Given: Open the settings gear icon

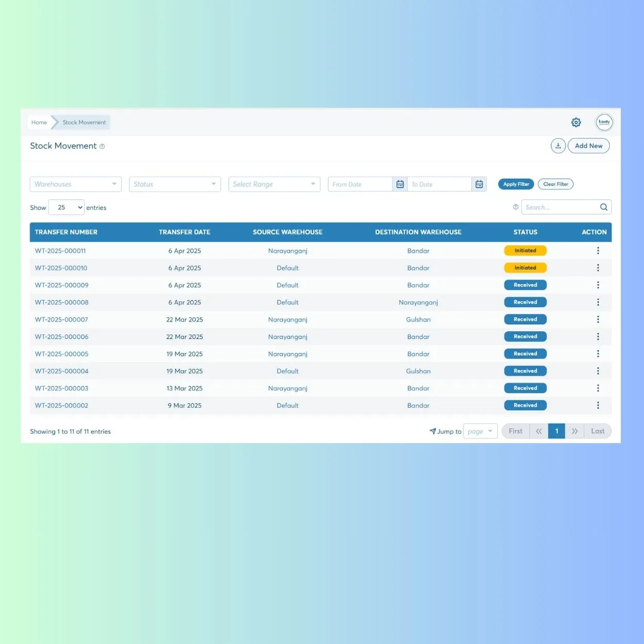Looking at the screenshot, I should pos(576,122).
